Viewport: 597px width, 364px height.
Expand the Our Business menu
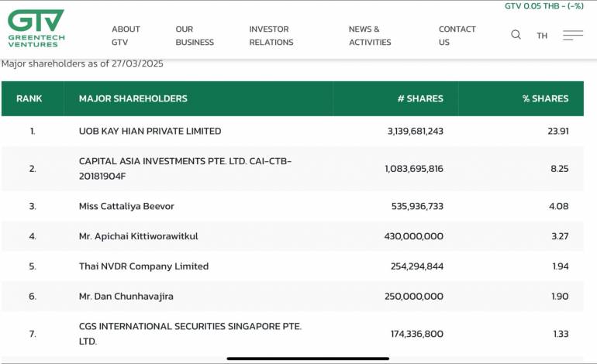(x=194, y=36)
